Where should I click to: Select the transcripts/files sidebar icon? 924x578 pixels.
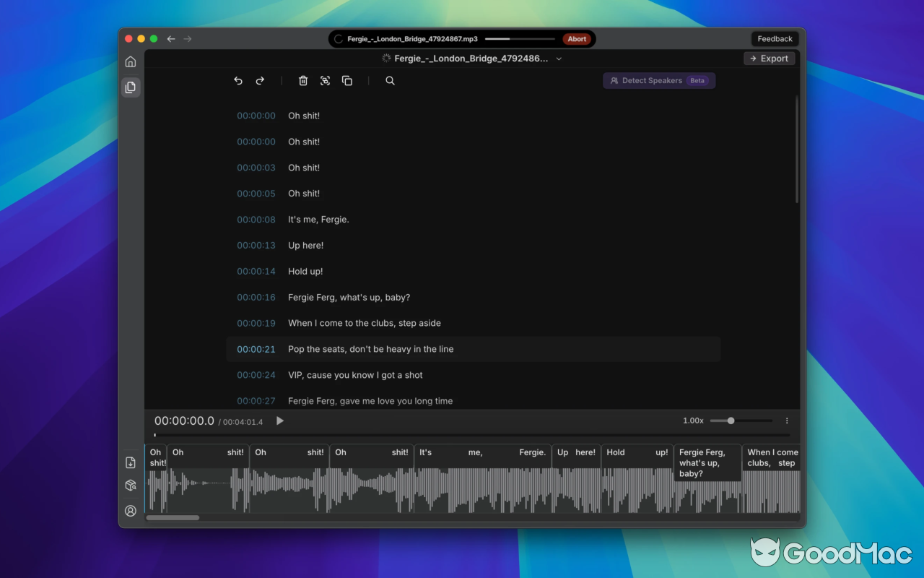(x=131, y=87)
